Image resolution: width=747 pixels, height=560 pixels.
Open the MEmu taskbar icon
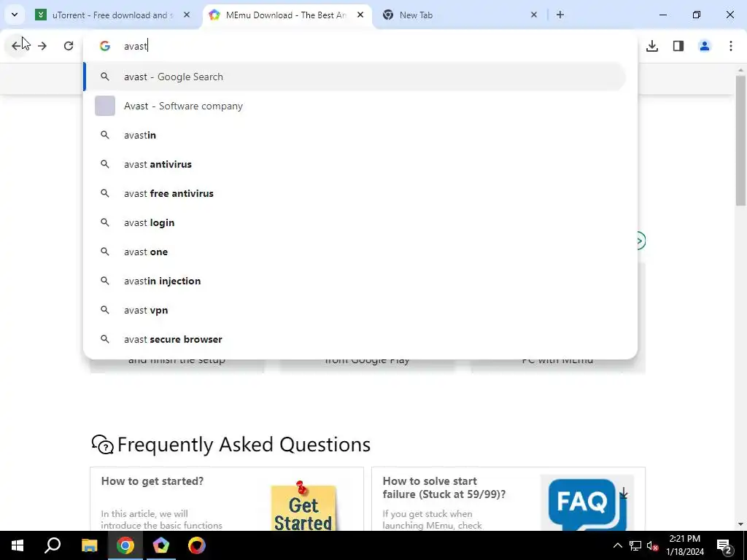point(161,545)
